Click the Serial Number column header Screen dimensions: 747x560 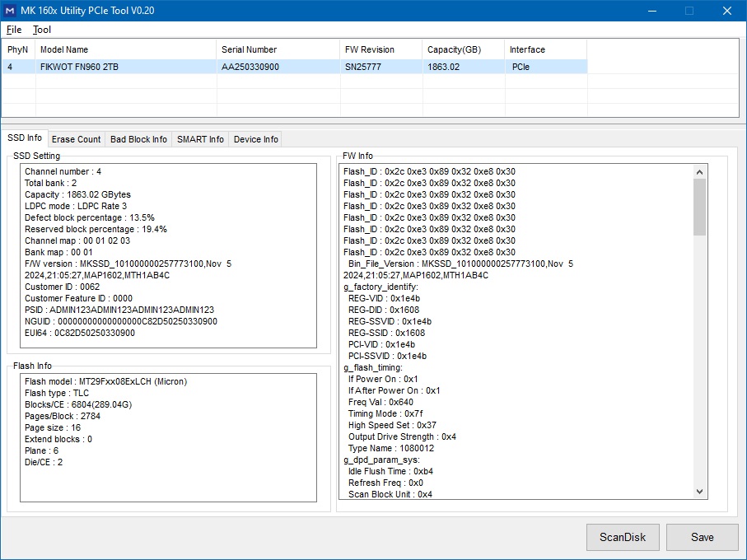click(x=278, y=49)
